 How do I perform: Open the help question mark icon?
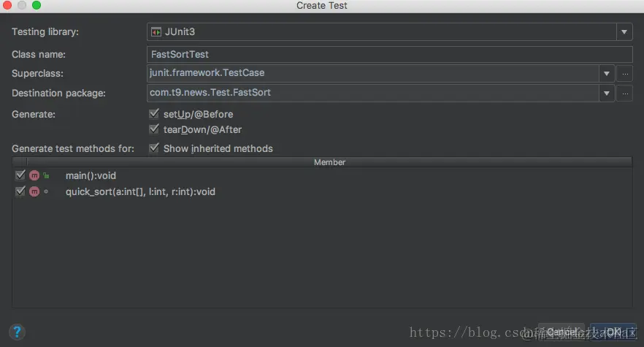coord(17,332)
